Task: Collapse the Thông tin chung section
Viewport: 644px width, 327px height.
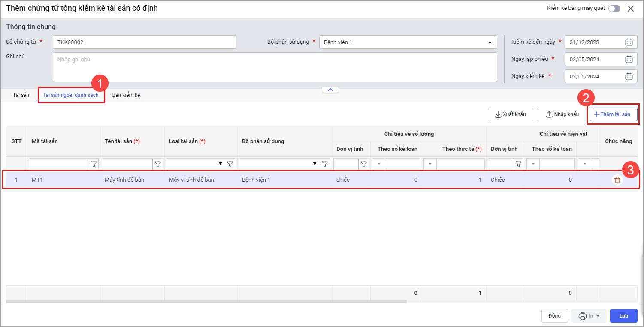Action: [x=330, y=90]
